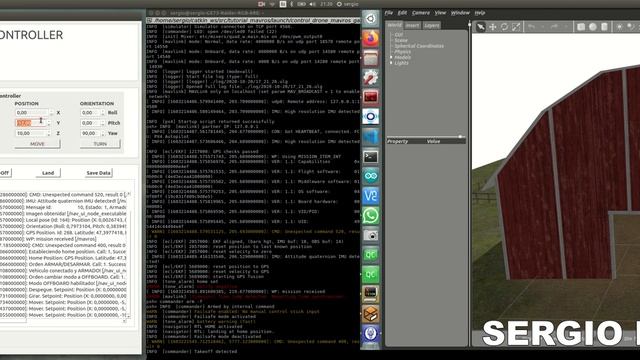The image size is (640, 360).
Task: Switch to the World tab in Gazebo
Action: (x=394, y=25)
